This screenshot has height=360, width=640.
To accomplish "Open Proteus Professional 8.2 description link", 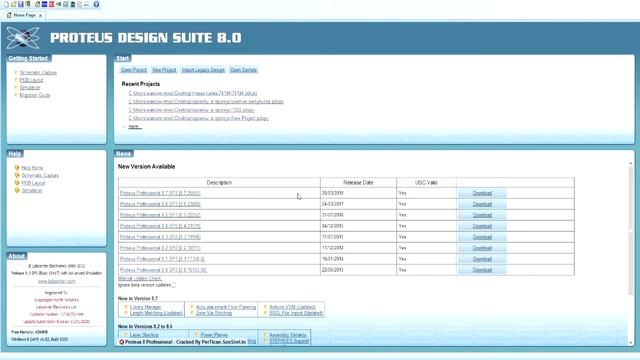I will pos(160,248).
